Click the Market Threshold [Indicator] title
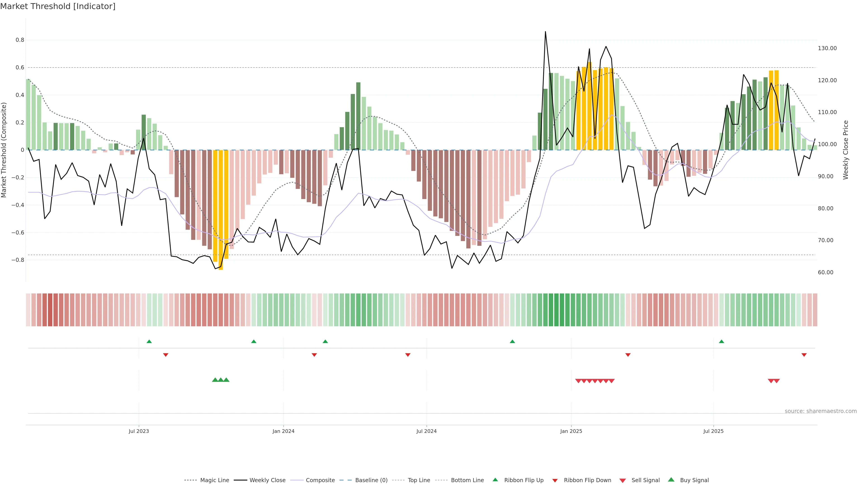Screen dimensions: 868x488 (x=58, y=6)
